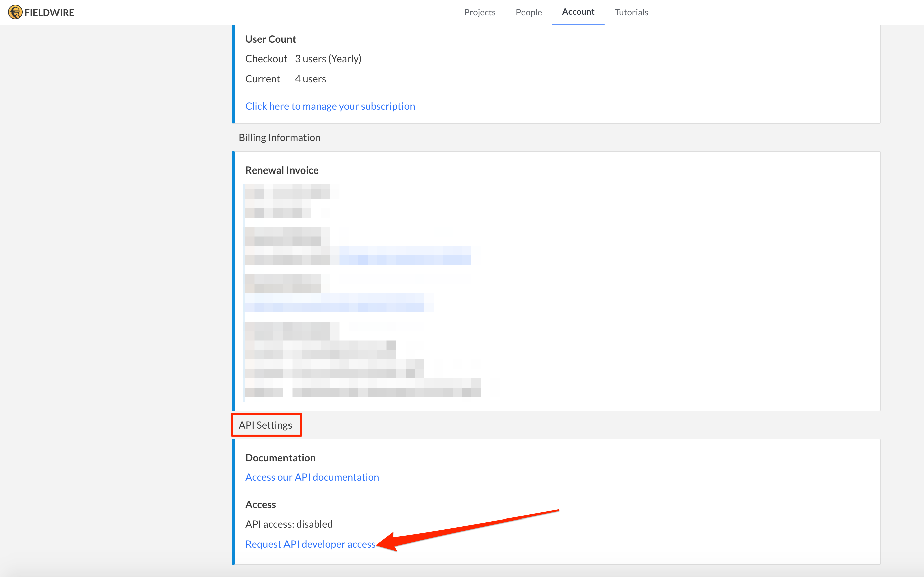Click the User Count heading

pyautogui.click(x=270, y=39)
